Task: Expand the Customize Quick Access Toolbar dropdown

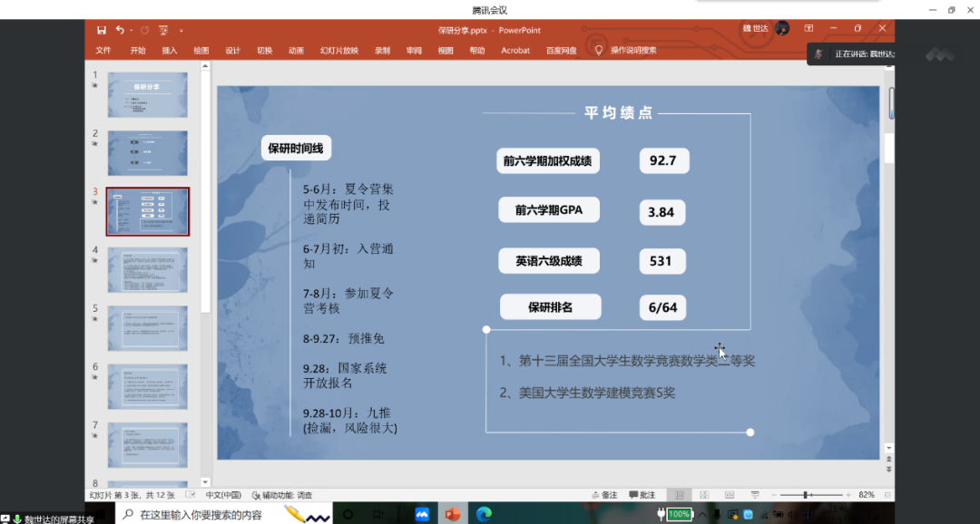Action: click(181, 31)
